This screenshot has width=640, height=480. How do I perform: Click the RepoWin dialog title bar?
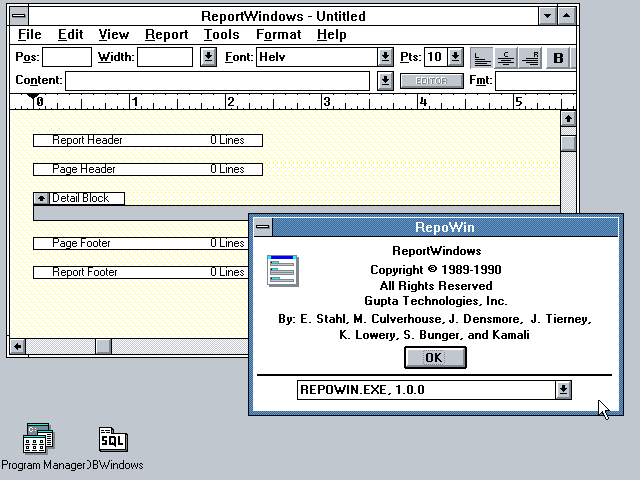pyautogui.click(x=445, y=227)
